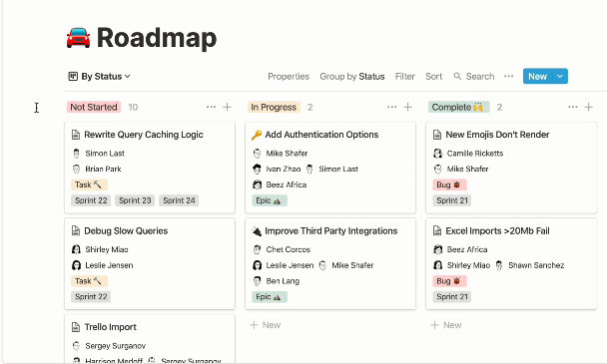This screenshot has height=364, width=607.
Task: Open the Trello Import card
Action: click(x=150, y=339)
